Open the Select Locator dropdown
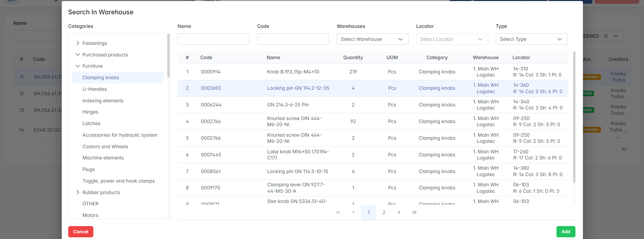Screen dimensions: 644x239 point(452,39)
